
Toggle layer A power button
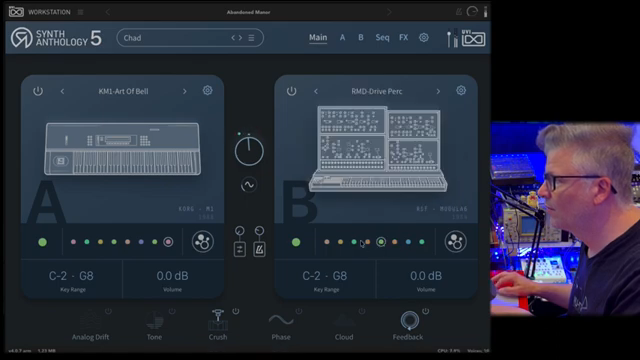[38, 91]
